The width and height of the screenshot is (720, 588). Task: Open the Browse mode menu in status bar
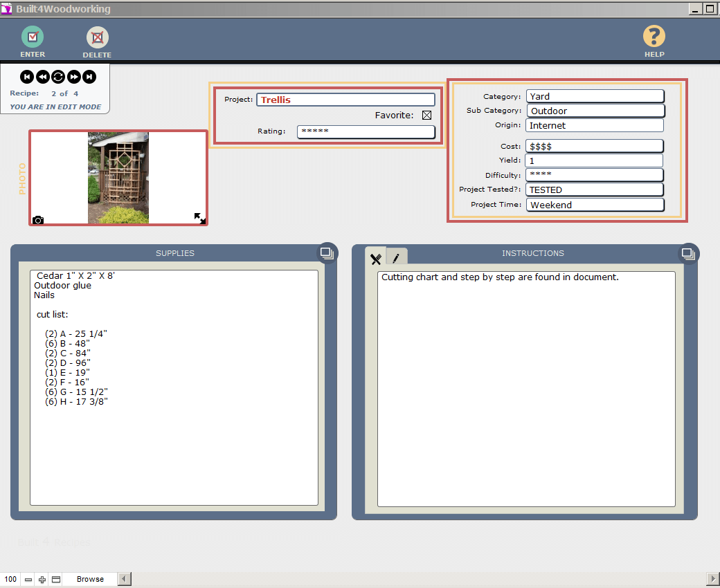[x=90, y=579]
